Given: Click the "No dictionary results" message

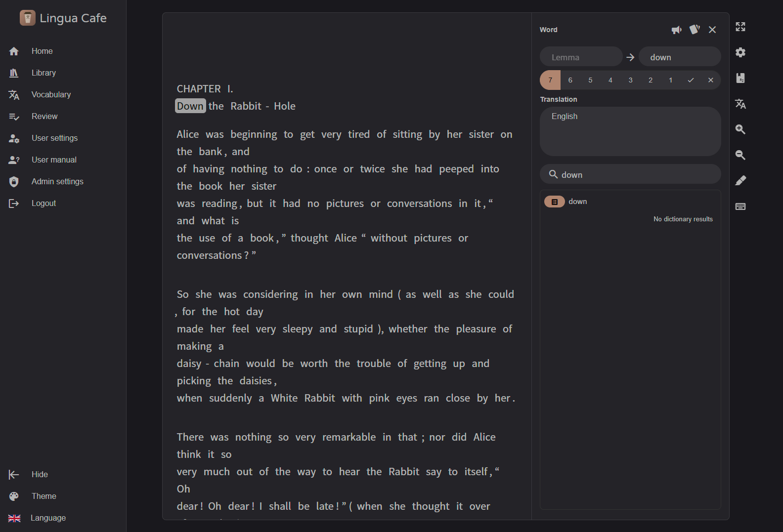Looking at the screenshot, I should [x=683, y=219].
